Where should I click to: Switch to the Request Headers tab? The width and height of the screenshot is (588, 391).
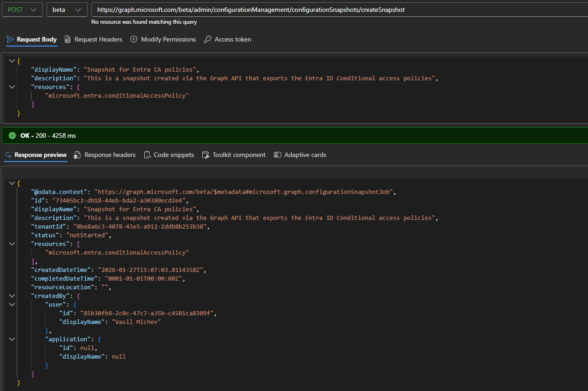click(98, 40)
